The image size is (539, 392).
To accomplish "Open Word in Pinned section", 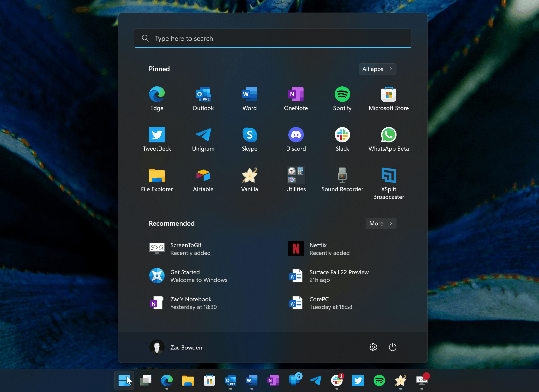I will [x=250, y=99].
